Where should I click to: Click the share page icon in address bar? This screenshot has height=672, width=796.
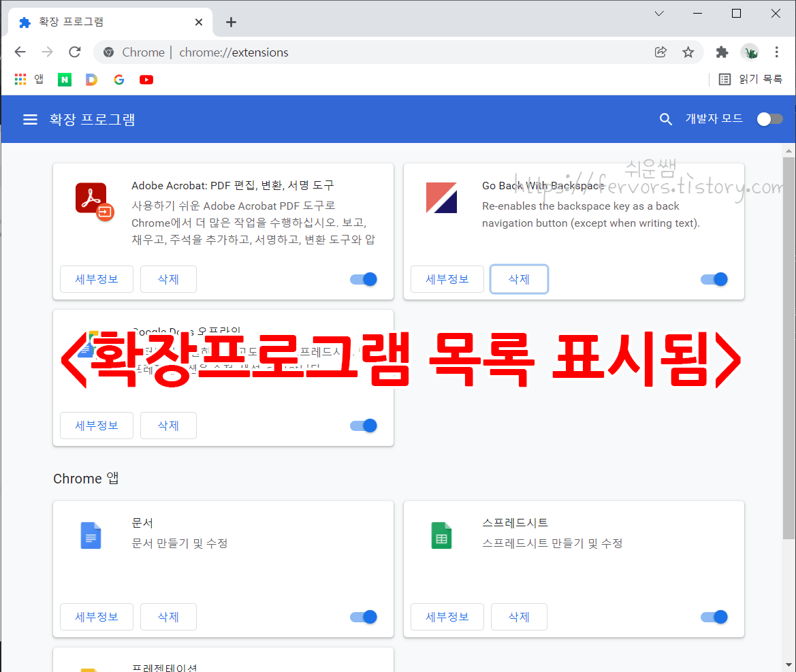click(660, 52)
